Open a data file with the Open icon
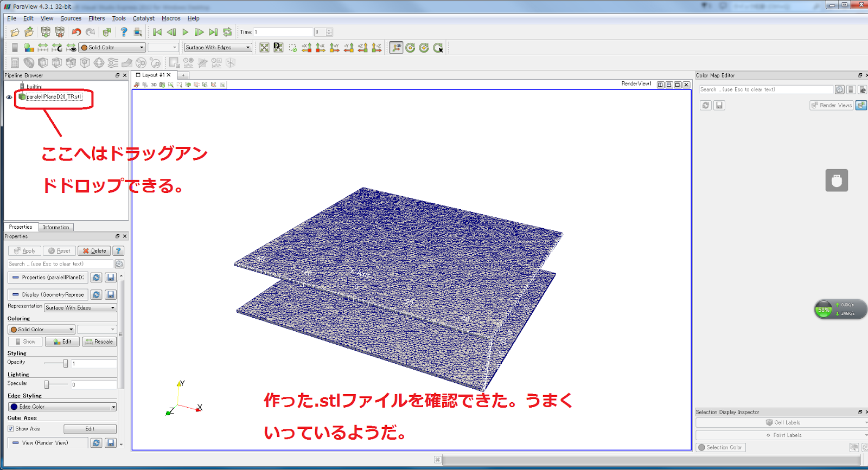 click(15, 33)
